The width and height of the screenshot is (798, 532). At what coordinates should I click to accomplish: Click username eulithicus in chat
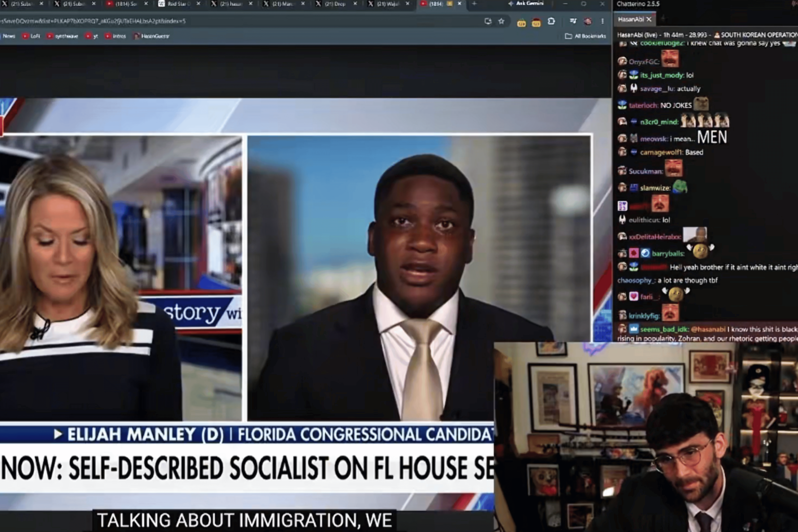[x=644, y=220]
